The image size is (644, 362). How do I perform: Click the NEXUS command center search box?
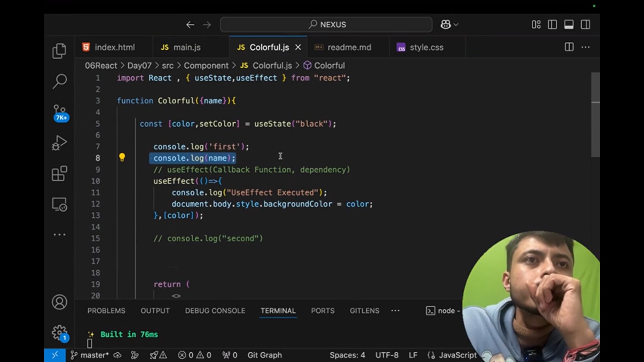tap(326, 25)
